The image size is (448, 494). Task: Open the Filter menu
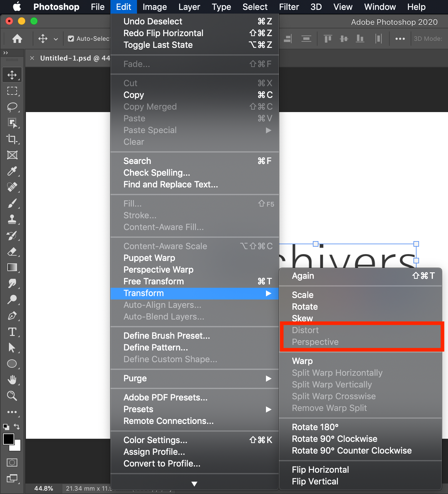[289, 7]
